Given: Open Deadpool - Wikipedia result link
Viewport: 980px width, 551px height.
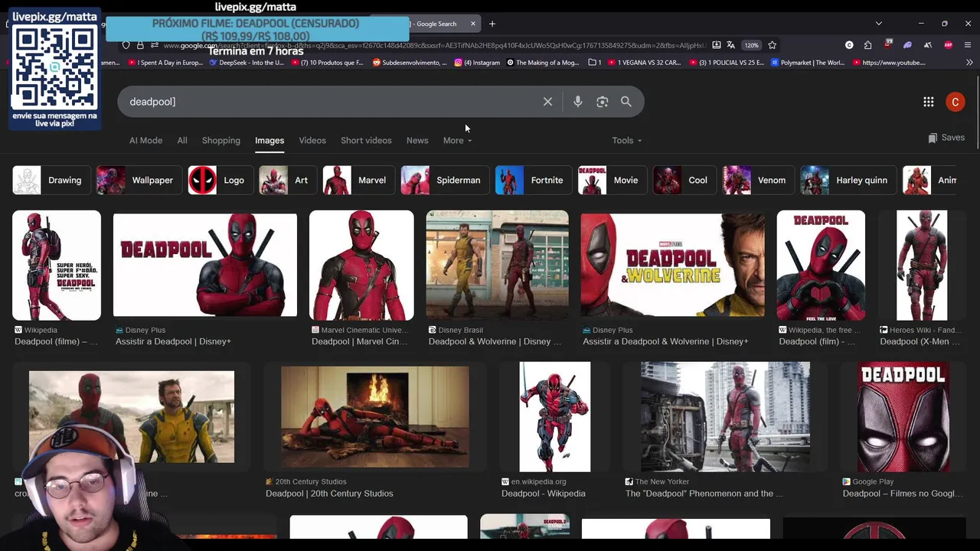Looking at the screenshot, I should tap(544, 494).
